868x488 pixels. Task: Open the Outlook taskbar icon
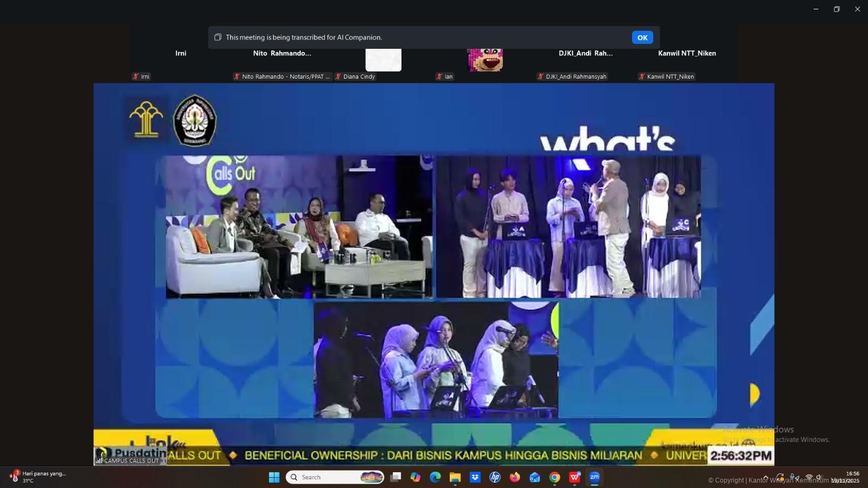535,477
